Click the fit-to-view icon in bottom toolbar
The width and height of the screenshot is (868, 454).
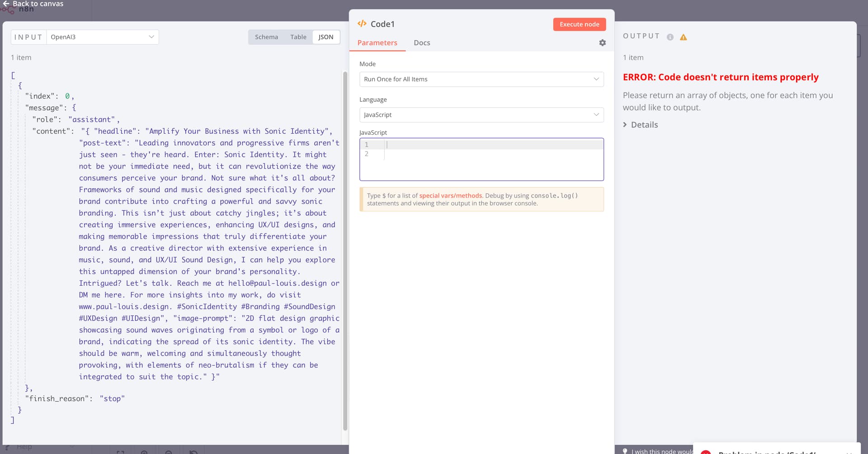pos(120,452)
